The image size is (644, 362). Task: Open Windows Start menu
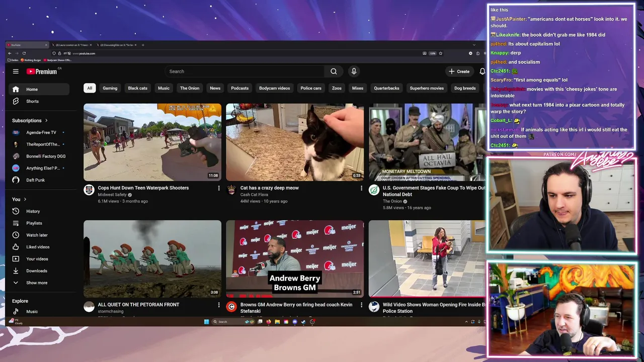pos(206,322)
